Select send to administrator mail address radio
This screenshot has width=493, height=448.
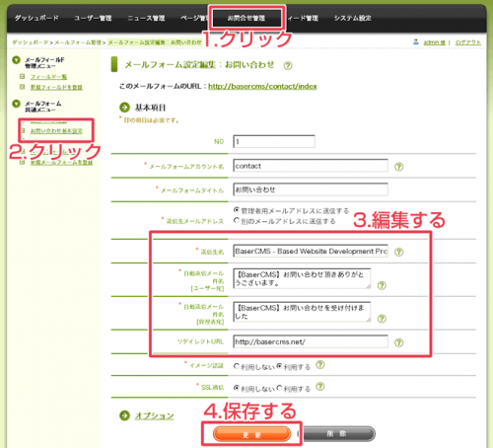tap(237, 209)
